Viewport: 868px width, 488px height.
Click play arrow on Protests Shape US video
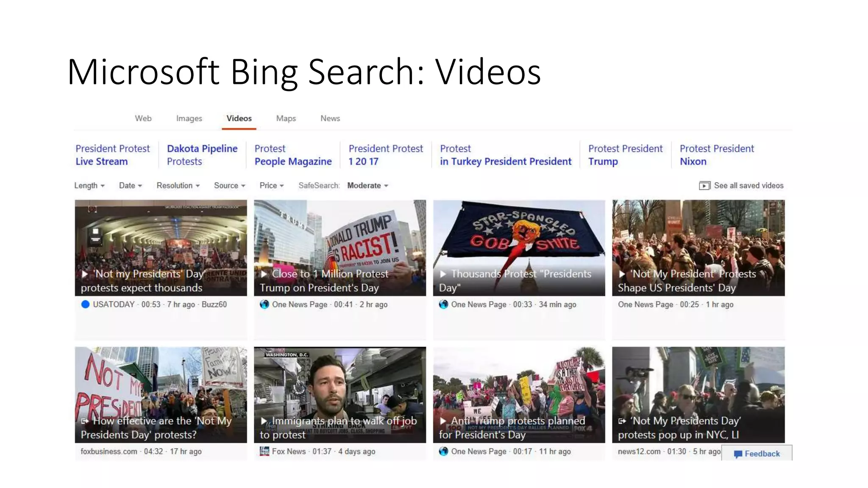pyautogui.click(x=622, y=274)
